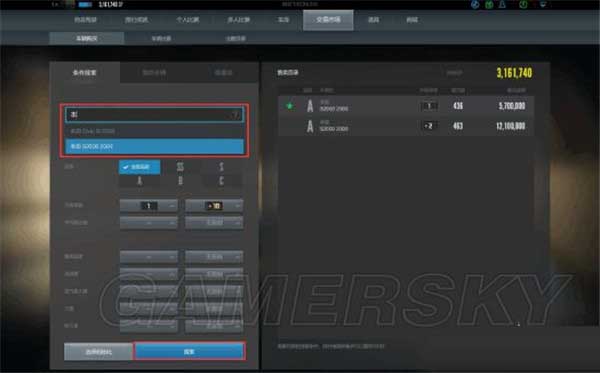Viewport: 600px width, 373px height.
Task: Click the +2 tuning level badge
Action: coord(429,126)
